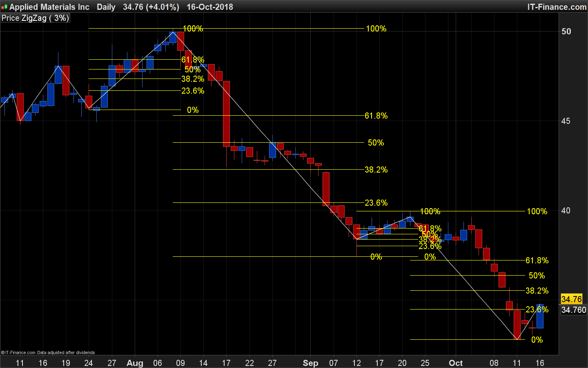Select the Price label tab
The height and width of the screenshot is (368, 588).
point(11,18)
